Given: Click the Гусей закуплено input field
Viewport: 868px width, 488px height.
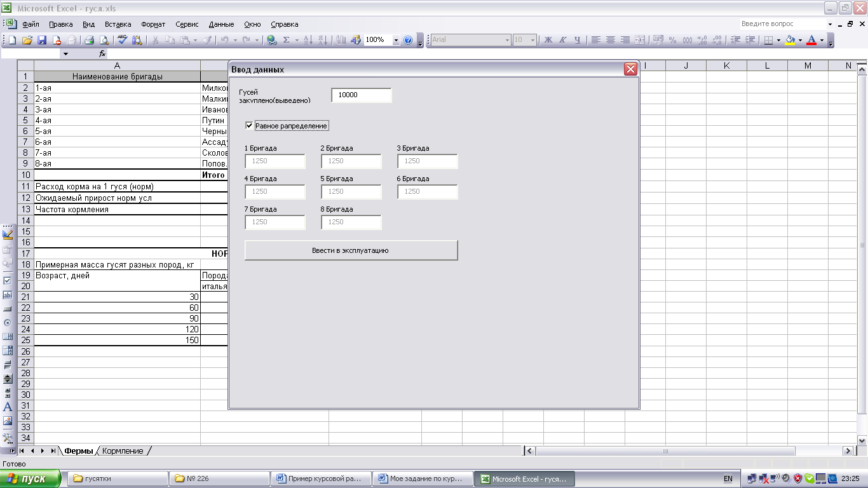Looking at the screenshot, I should pos(361,95).
